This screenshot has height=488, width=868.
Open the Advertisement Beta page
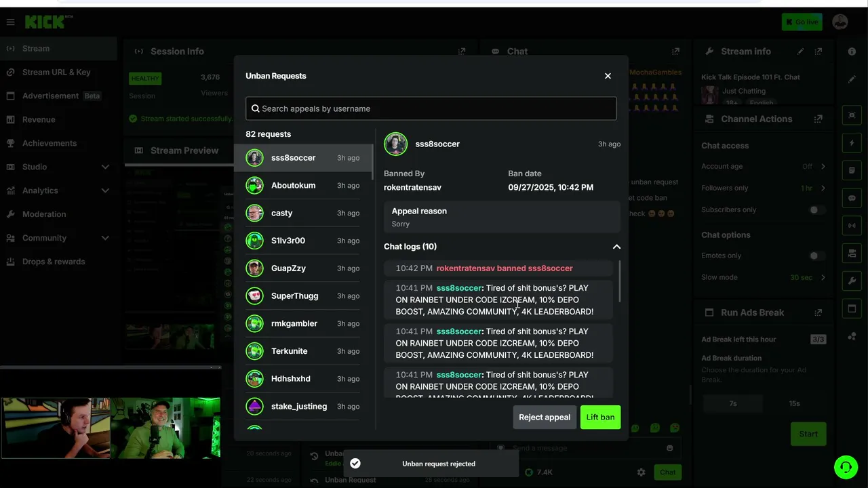click(57, 96)
